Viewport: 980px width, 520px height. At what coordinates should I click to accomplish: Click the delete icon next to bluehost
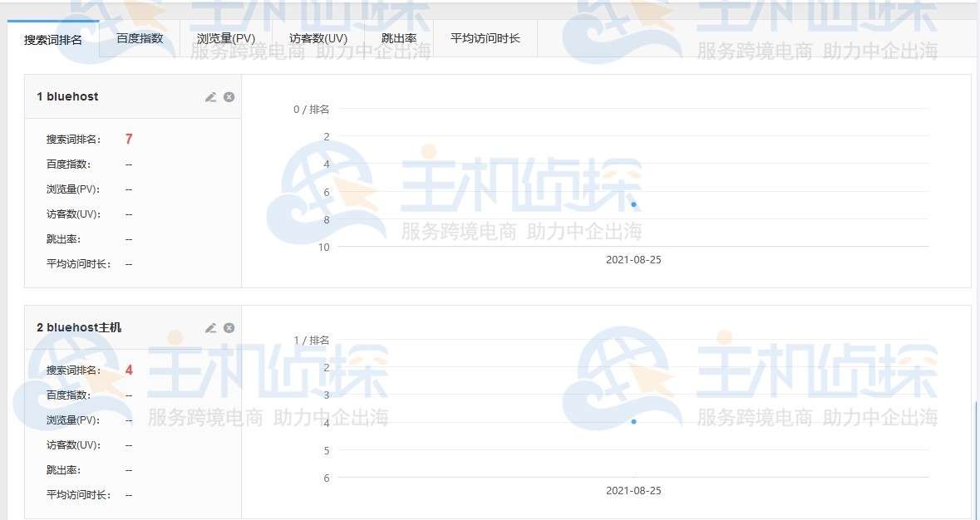pyautogui.click(x=229, y=96)
